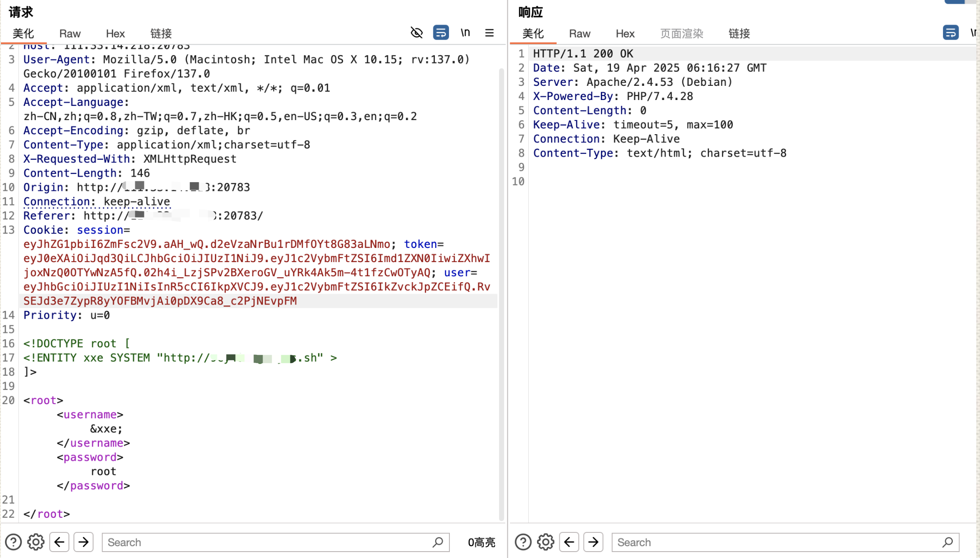
Task: Click the request Search input field
Action: pos(269,542)
